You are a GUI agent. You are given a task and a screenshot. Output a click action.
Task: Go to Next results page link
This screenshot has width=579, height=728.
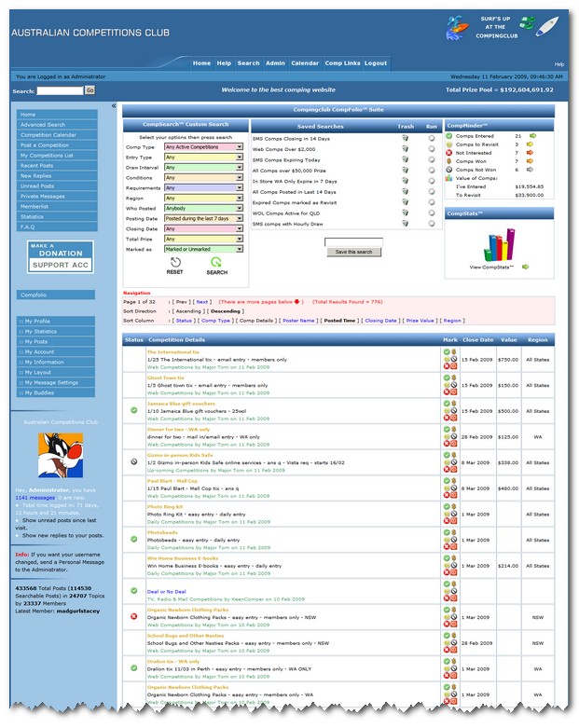(x=202, y=302)
